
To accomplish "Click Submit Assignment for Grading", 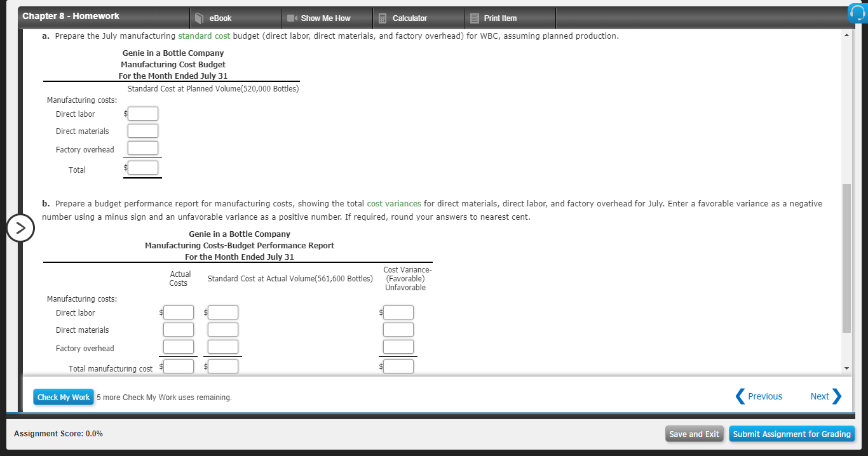I will tap(792, 434).
